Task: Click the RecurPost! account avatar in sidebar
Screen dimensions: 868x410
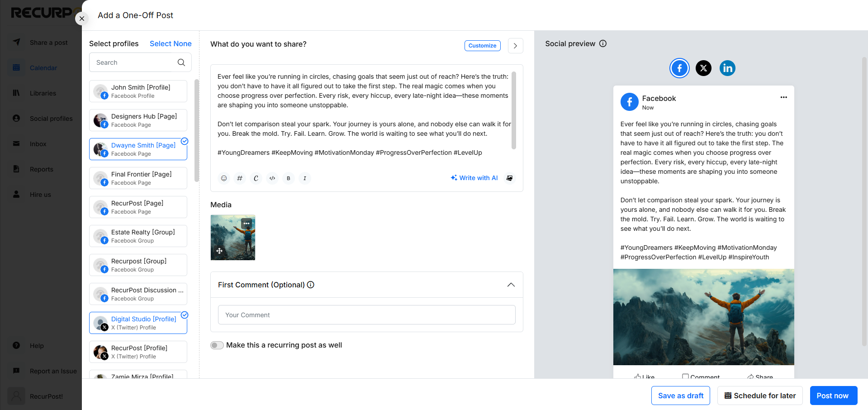Action: tap(16, 396)
